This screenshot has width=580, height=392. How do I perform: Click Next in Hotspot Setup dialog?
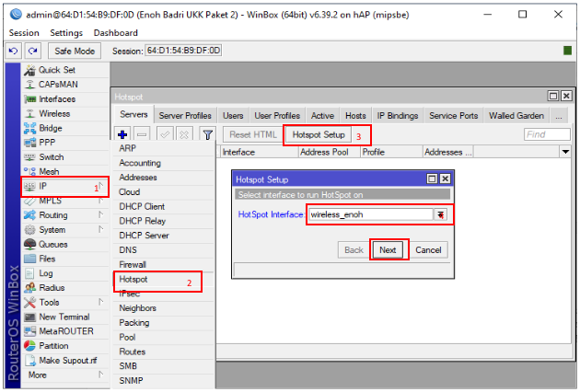click(388, 250)
